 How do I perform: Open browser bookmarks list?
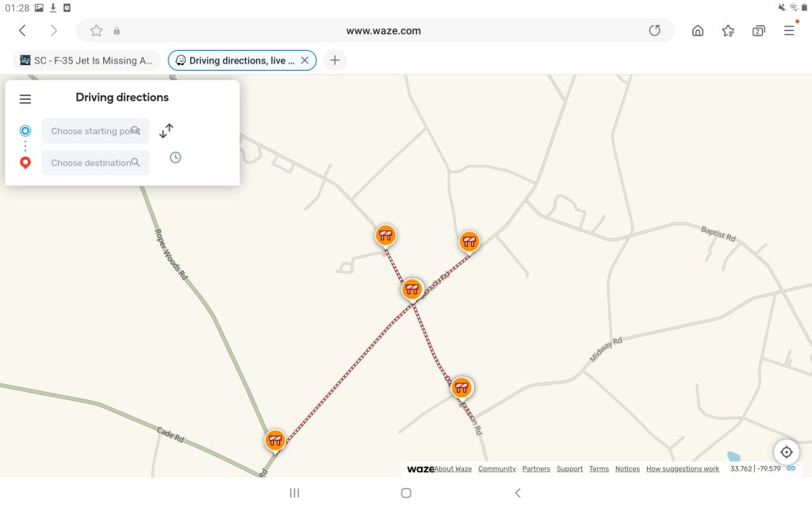click(x=728, y=31)
